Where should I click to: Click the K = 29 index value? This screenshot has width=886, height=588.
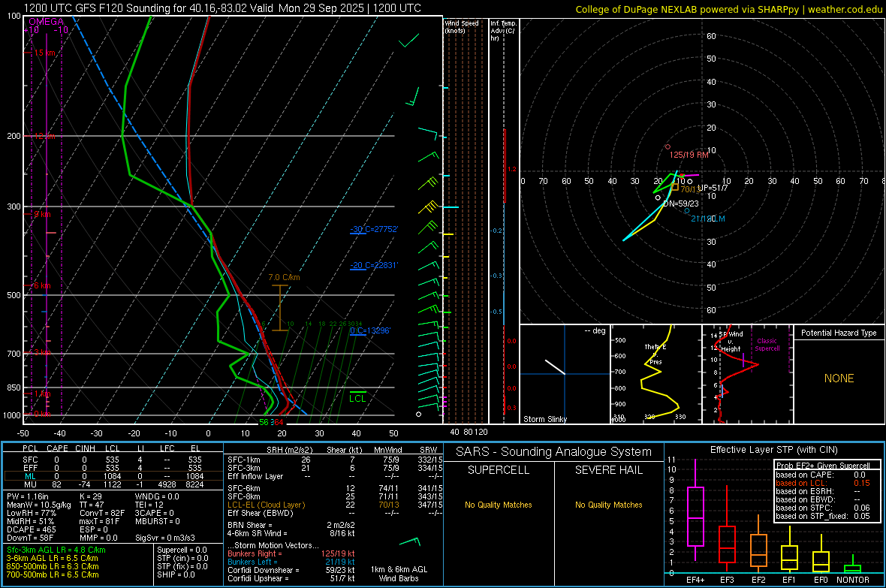(91, 496)
